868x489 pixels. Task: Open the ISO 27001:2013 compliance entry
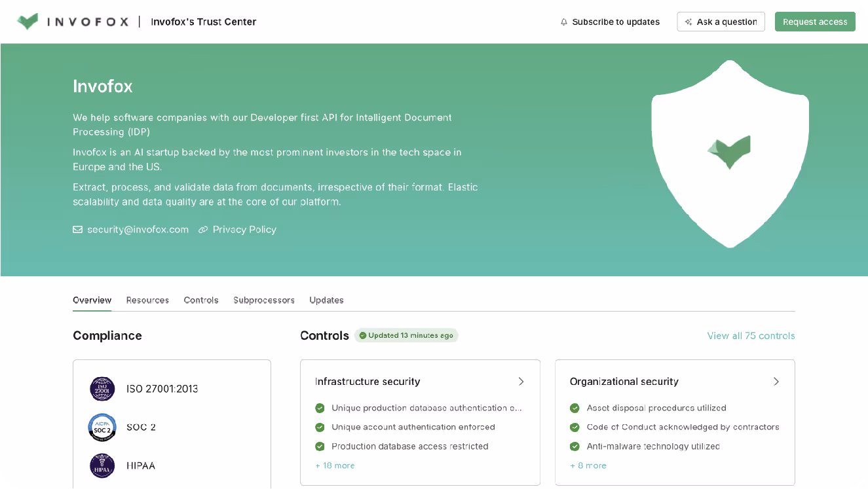click(x=162, y=389)
